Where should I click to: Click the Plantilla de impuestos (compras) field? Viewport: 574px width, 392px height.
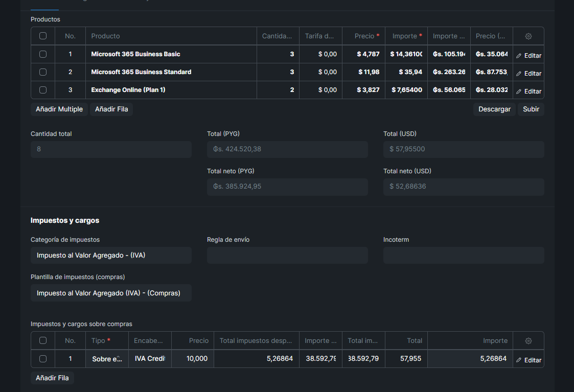tap(111, 293)
